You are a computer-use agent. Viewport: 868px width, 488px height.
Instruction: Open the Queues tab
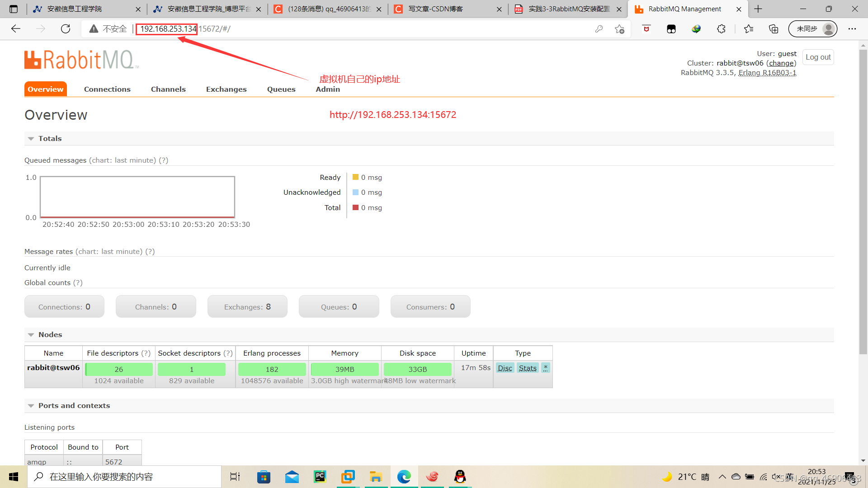click(281, 89)
